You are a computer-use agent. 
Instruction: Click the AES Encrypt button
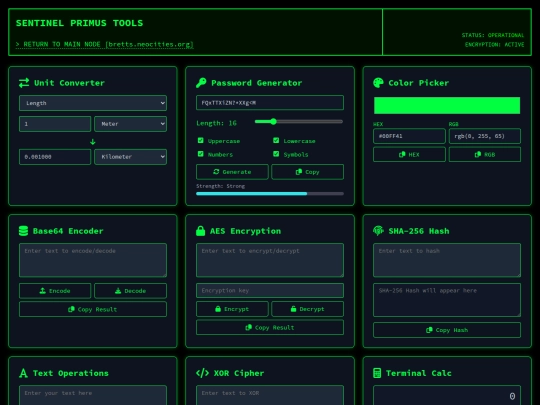[232, 309]
